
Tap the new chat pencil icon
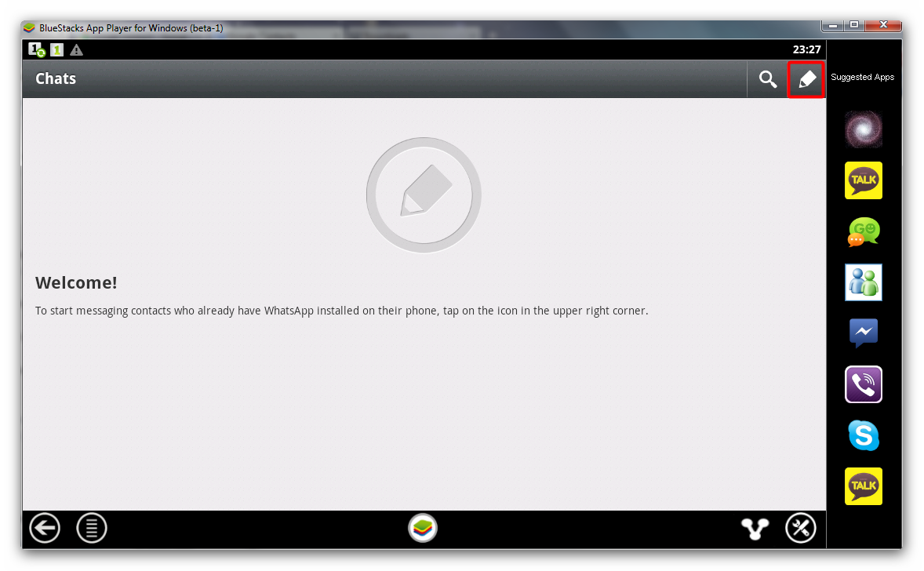tap(806, 79)
